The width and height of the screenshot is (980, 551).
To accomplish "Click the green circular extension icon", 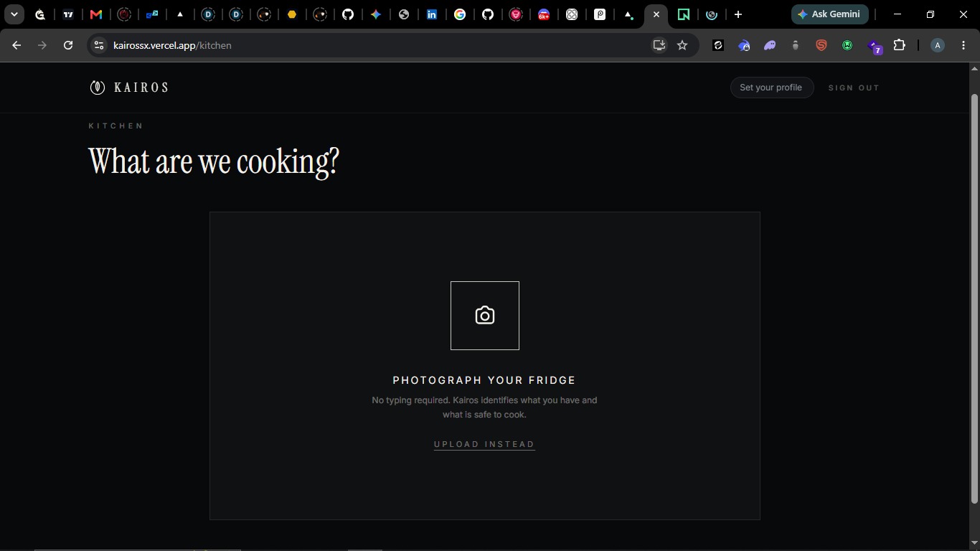I will [847, 45].
